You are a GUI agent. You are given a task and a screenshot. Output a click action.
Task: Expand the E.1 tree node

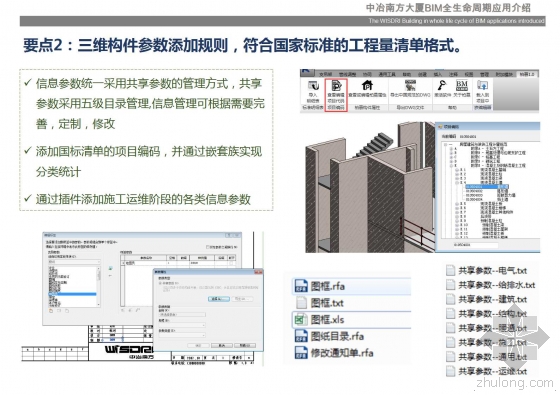coord(457,170)
